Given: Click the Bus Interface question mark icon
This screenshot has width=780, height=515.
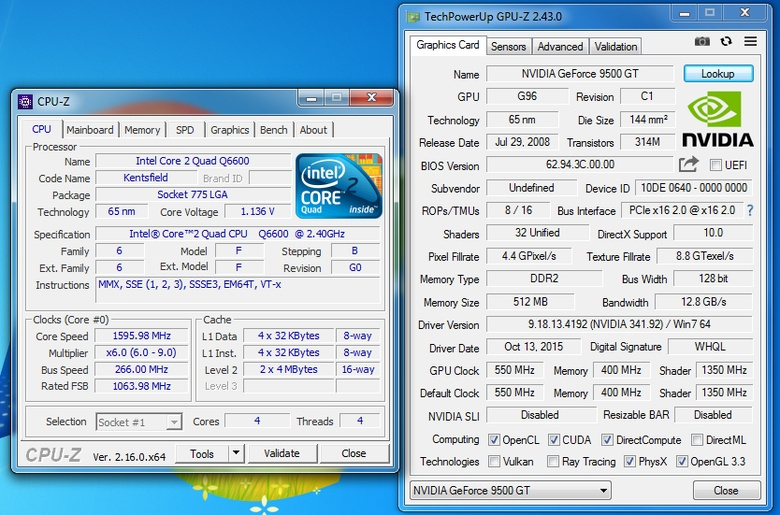Looking at the screenshot, I should (x=749, y=211).
